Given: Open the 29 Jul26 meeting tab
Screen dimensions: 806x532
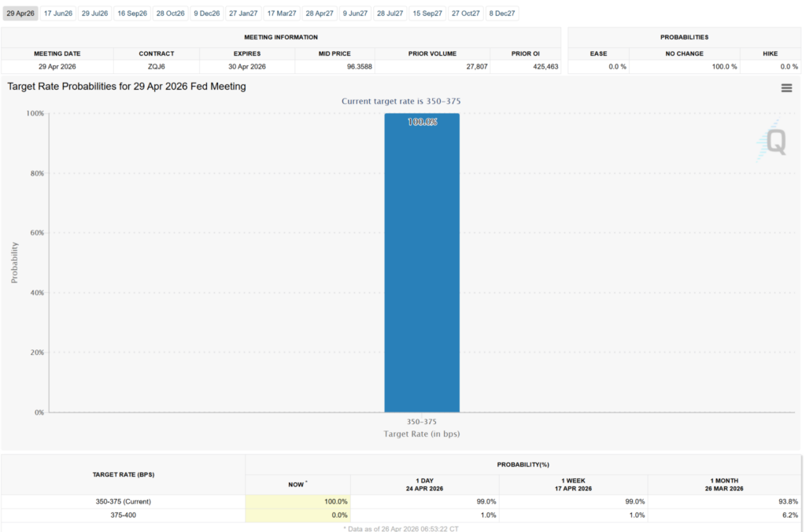Looking at the screenshot, I should coord(95,13).
